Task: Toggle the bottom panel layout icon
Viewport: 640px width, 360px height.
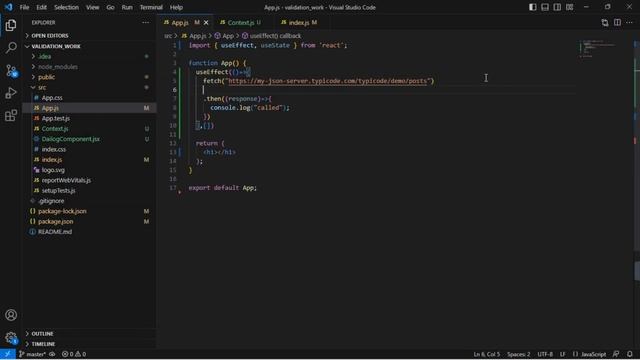Action: 545,7
